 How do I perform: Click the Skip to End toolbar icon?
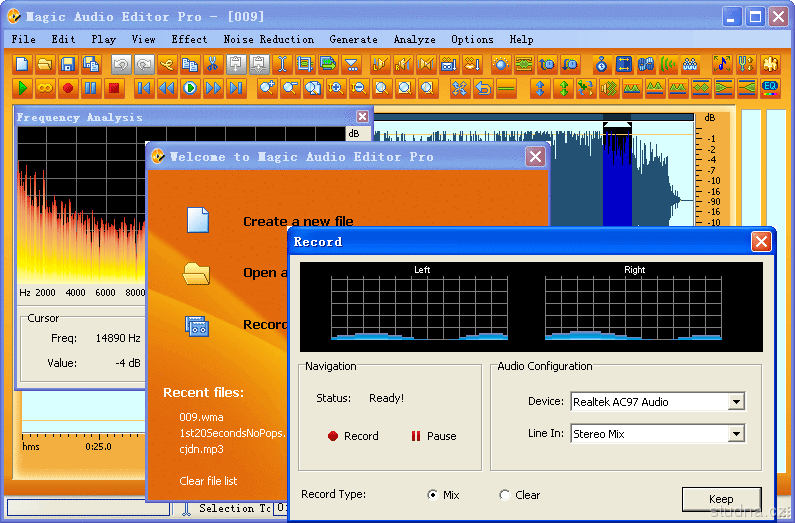(x=235, y=88)
